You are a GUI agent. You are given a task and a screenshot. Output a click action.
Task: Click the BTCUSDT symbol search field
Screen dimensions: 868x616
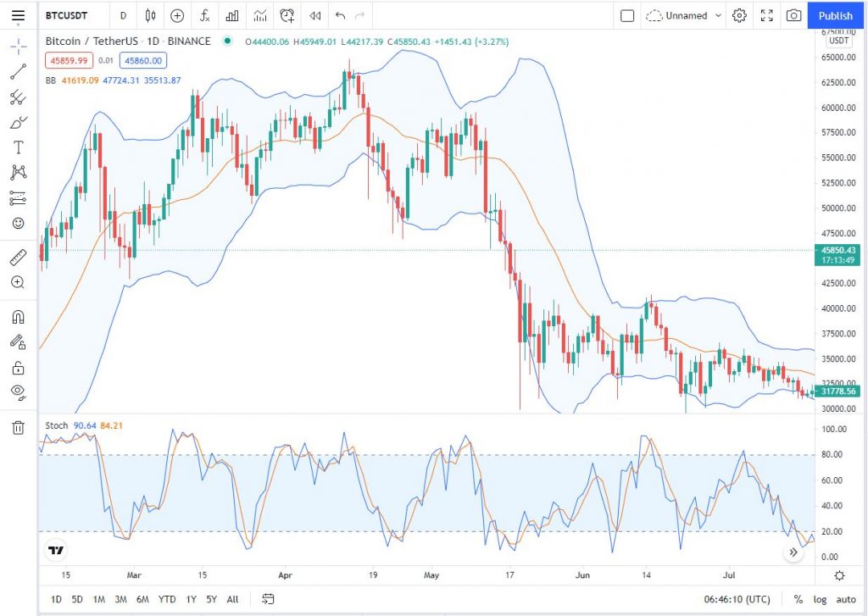[x=66, y=15]
